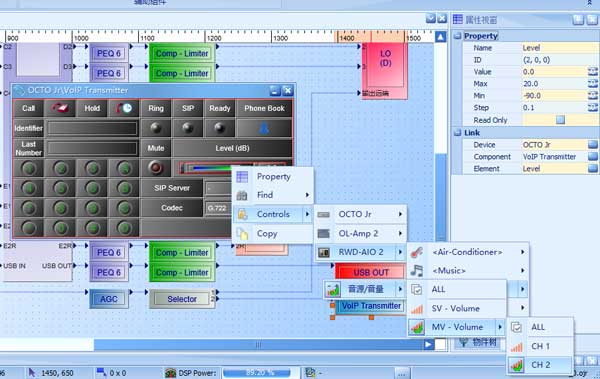Viewport: 600px width, 379px height.
Task: Click the binoculars Find icon
Action: (242, 195)
